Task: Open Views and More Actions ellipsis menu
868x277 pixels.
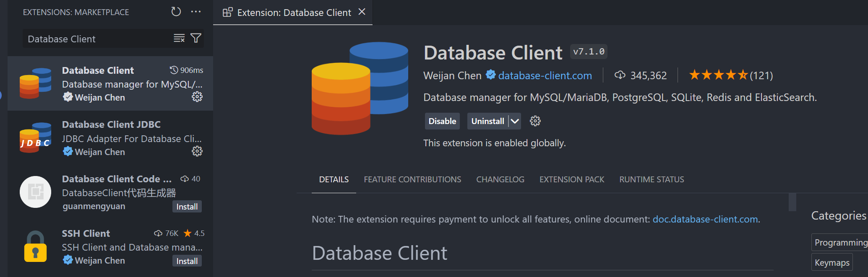Action: point(196,12)
